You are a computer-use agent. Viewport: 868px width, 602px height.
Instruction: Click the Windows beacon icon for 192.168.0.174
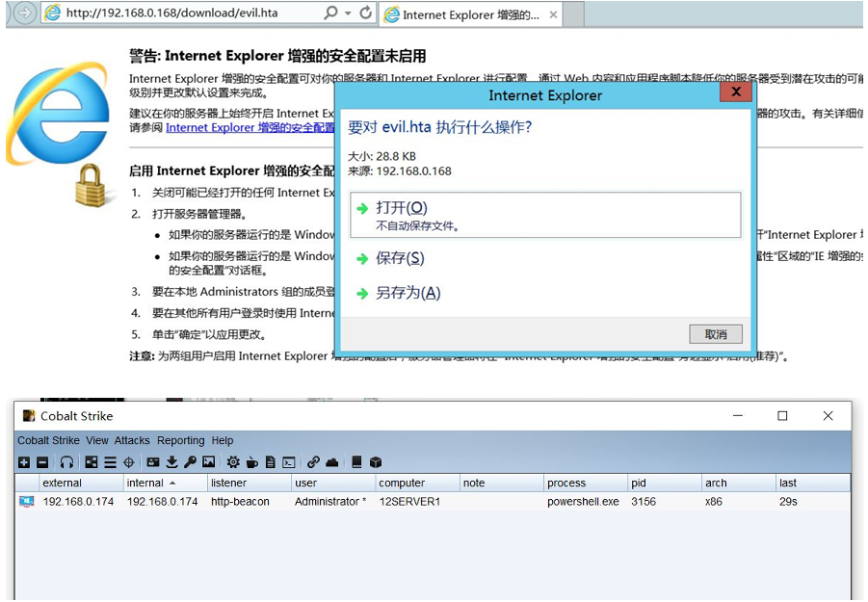click(x=27, y=501)
